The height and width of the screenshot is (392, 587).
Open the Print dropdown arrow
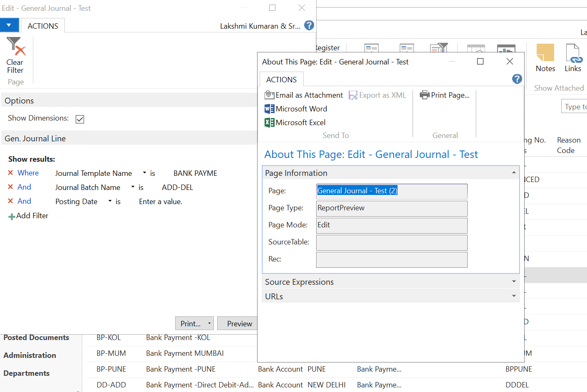(x=210, y=323)
